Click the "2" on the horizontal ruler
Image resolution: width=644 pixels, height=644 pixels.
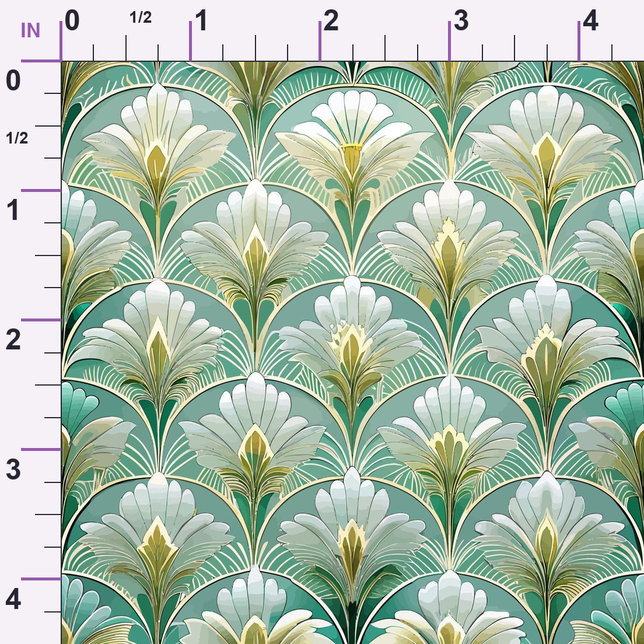point(331,20)
